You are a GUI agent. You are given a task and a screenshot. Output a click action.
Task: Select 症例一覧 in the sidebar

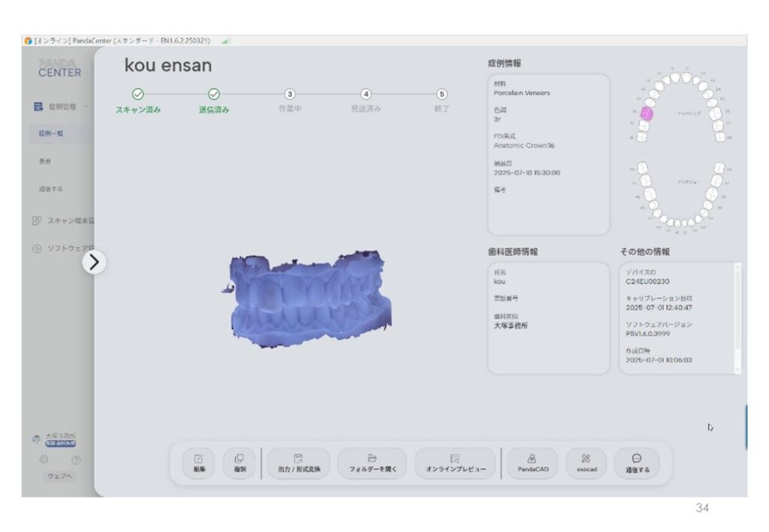pyautogui.click(x=51, y=134)
